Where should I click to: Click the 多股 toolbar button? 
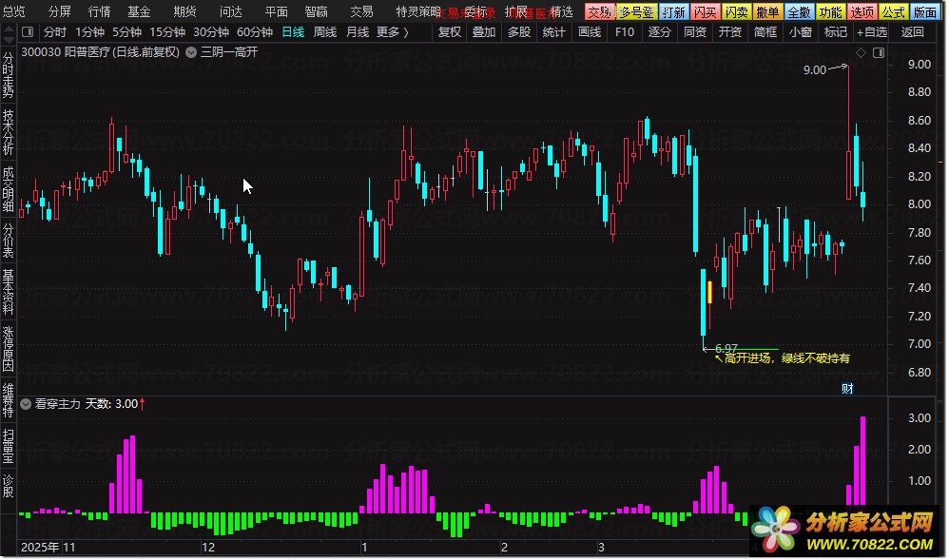click(519, 31)
